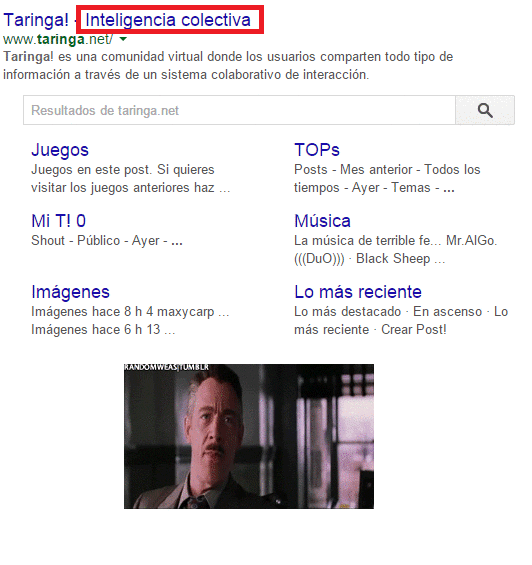
Task: Click the GIF image of the man
Action: pos(249,436)
